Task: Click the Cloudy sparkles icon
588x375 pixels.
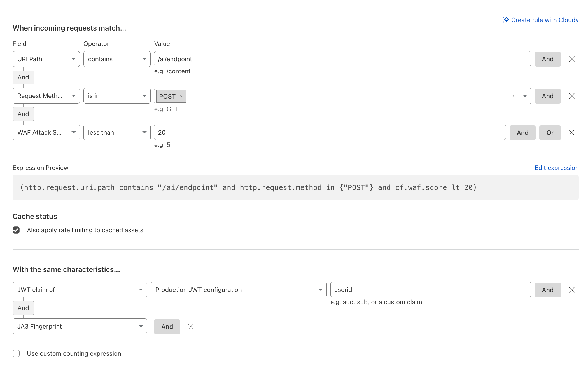Action: [x=506, y=20]
